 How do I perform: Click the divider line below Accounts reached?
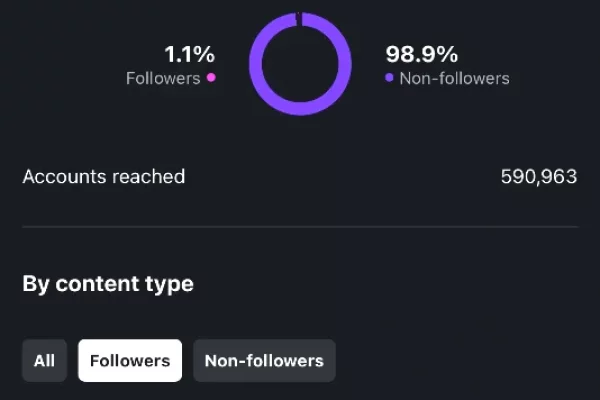pos(300,227)
